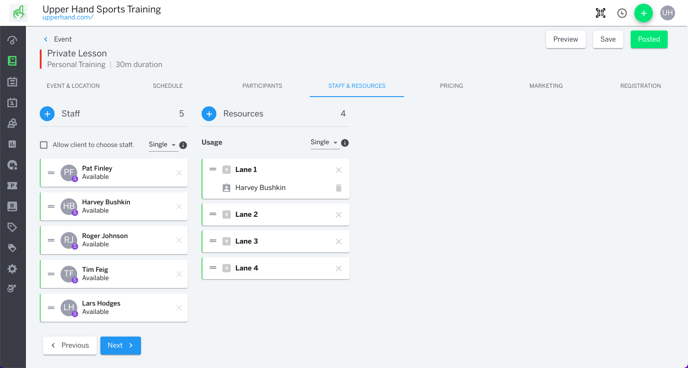Remove Harvey Bushkin from staff list

pyautogui.click(x=179, y=207)
